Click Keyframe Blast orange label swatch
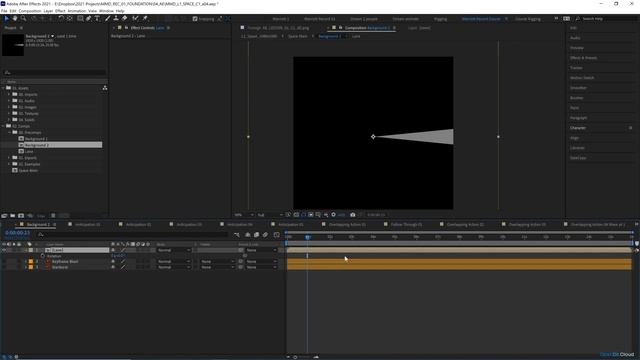The width and height of the screenshot is (640, 360). point(31,262)
